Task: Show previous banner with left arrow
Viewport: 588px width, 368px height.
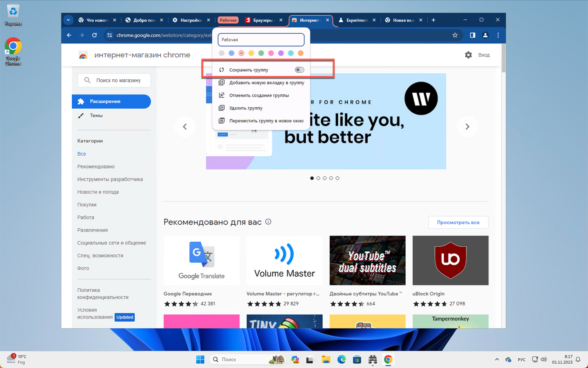Action: tap(185, 127)
